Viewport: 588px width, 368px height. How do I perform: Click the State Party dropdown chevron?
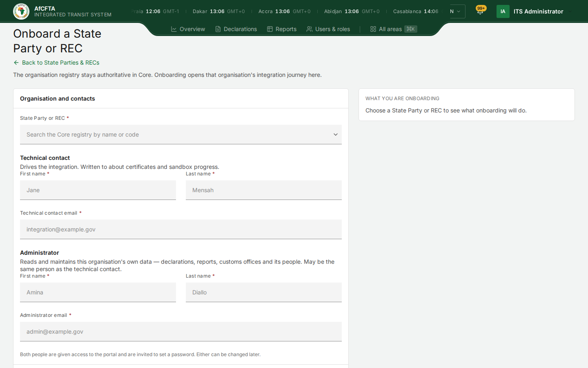pos(336,135)
